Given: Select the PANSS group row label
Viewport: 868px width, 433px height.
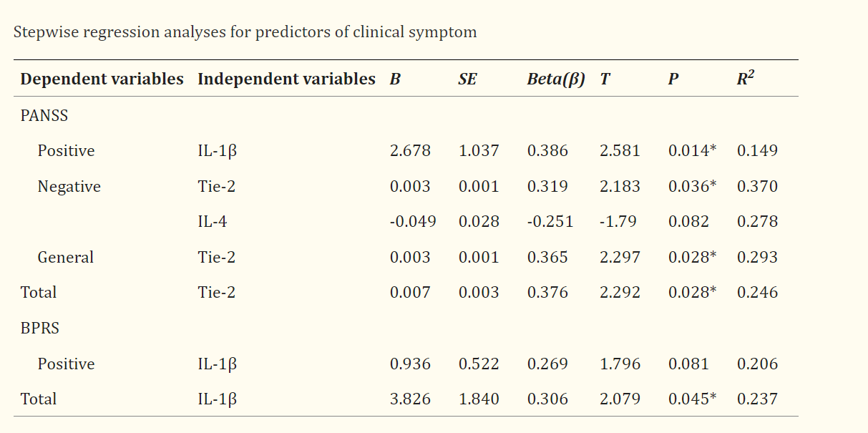Looking at the screenshot, I should click(x=44, y=115).
